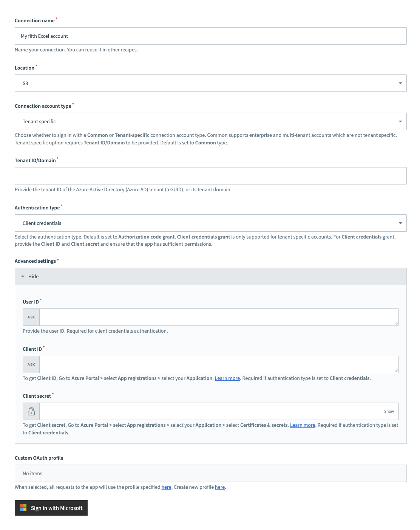Select the Custom OAuth profile area
420x530 pixels.
click(210, 473)
